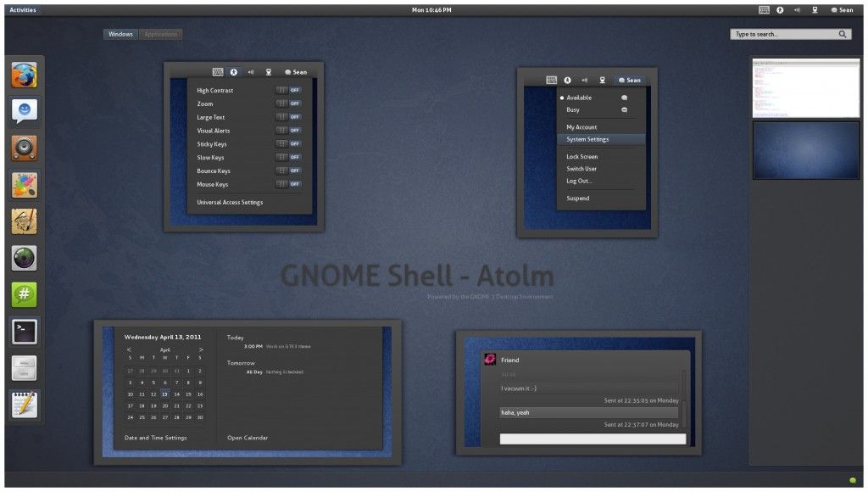This screenshot has height=492, width=868.
Task: Open the Sean user menu in top bar
Action: (842, 10)
